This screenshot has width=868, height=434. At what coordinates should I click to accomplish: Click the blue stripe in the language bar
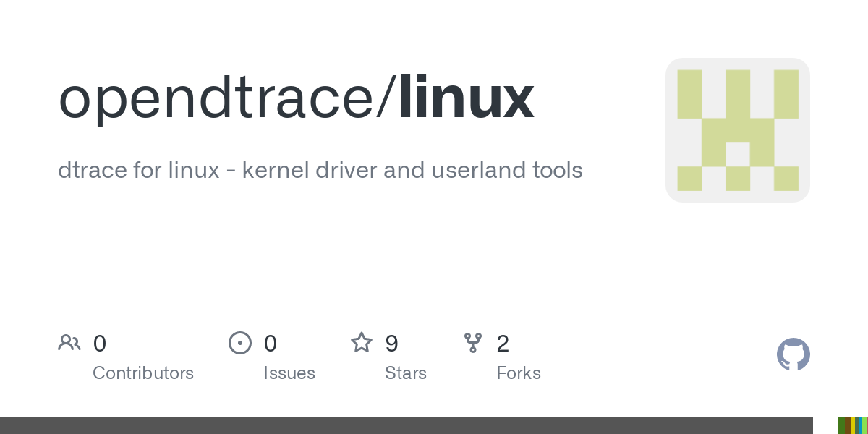click(x=861, y=425)
